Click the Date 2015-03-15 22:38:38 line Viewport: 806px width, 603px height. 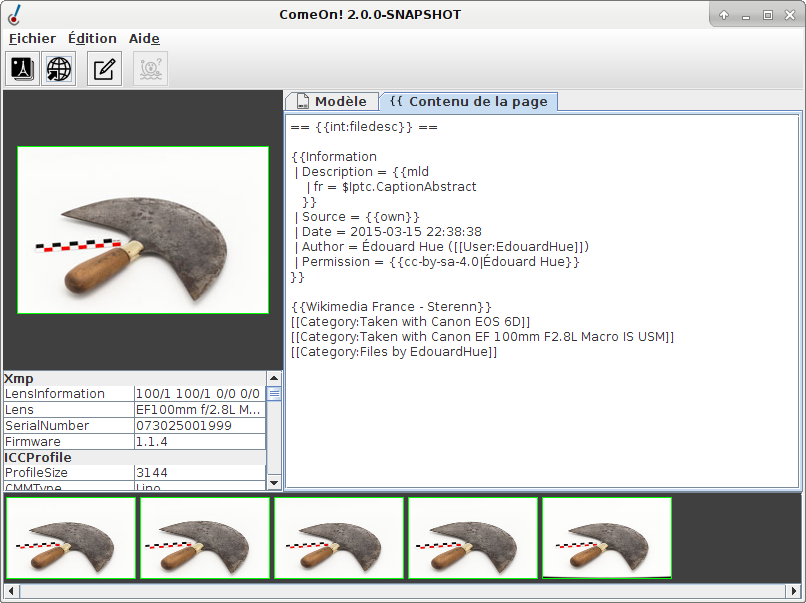click(x=388, y=232)
